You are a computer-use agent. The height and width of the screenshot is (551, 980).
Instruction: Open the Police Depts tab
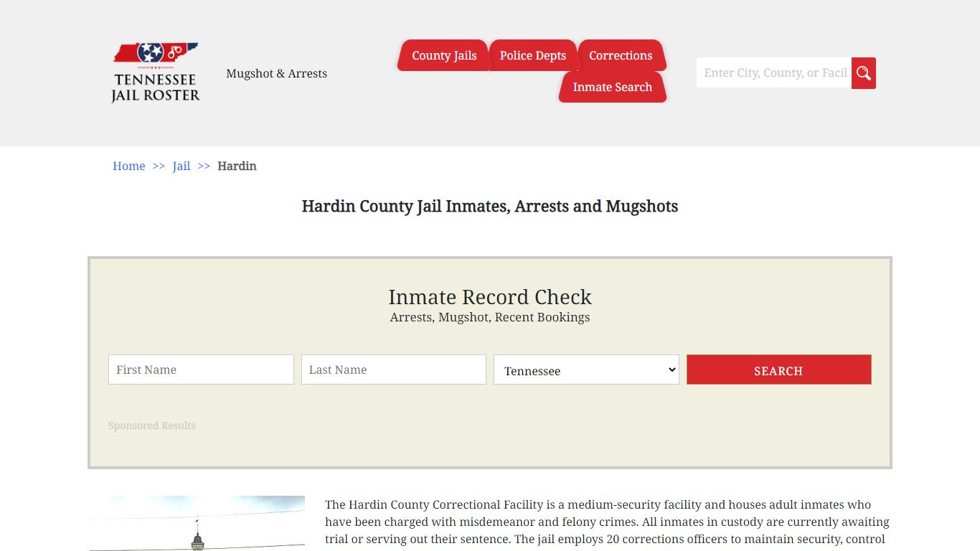[533, 55]
